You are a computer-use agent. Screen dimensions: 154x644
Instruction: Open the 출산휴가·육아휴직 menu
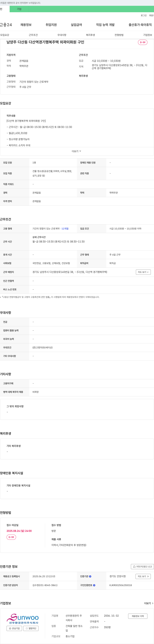(x=140, y=25)
